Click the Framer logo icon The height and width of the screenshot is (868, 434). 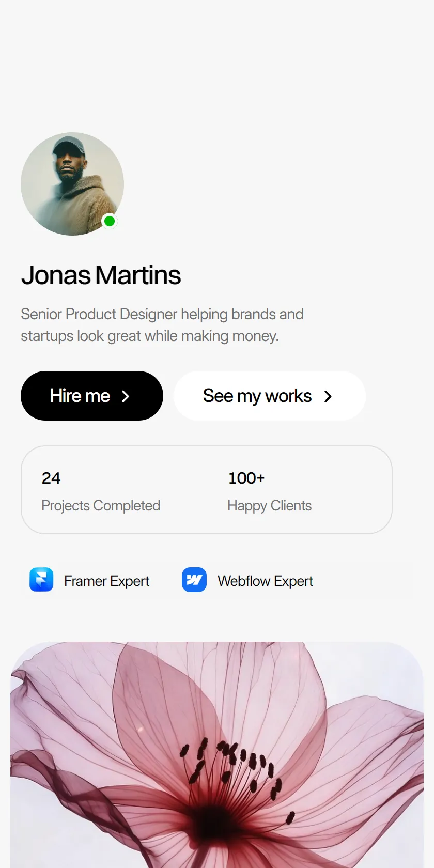(x=41, y=580)
